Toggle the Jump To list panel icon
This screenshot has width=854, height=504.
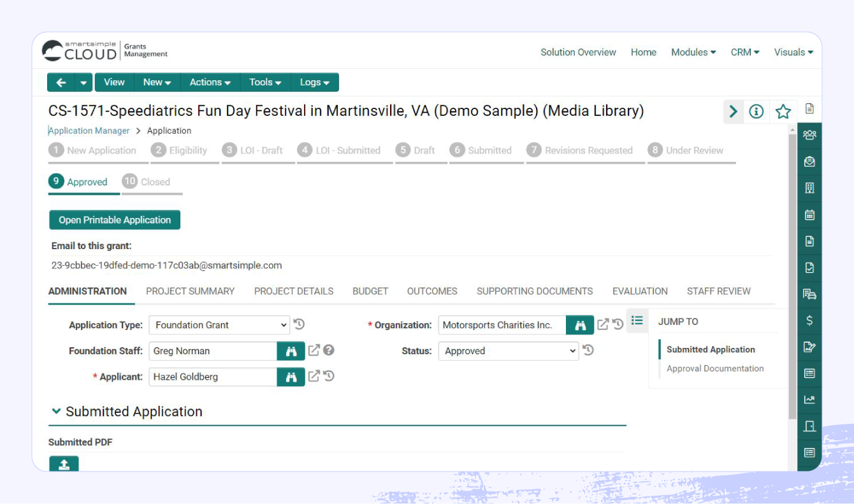pos(637,320)
